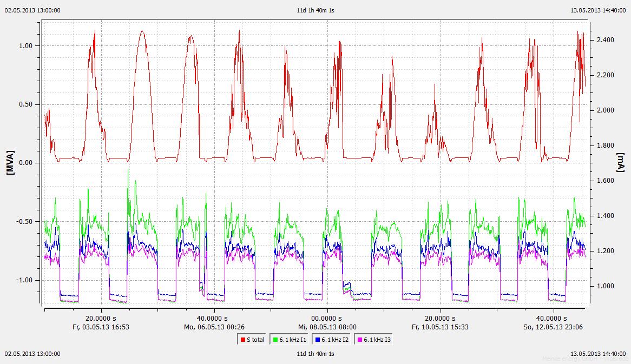This screenshot has height=364, width=631.
Task: Click the Mo, 06.05.13 00:26 time marker
Action: (x=213, y=327)
